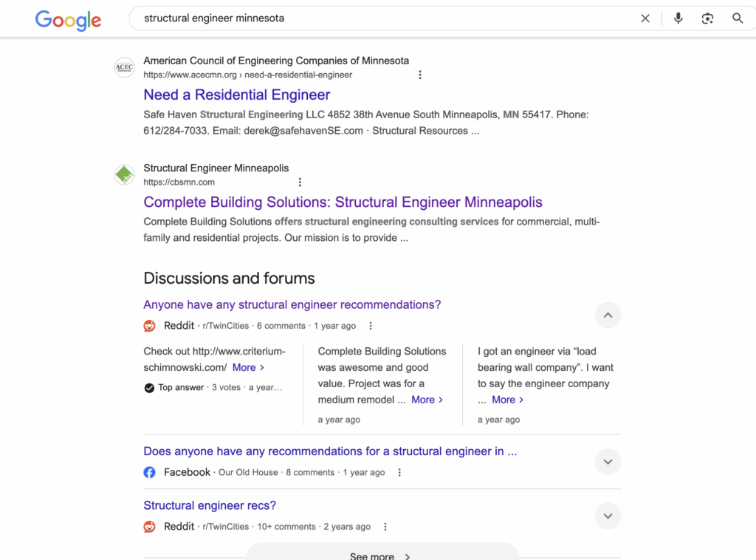Open Complete Building Solutions Structural Engineer Minneapolis link
The width and height of the screenshot is (756, 560).
click(x=343, y=202)
